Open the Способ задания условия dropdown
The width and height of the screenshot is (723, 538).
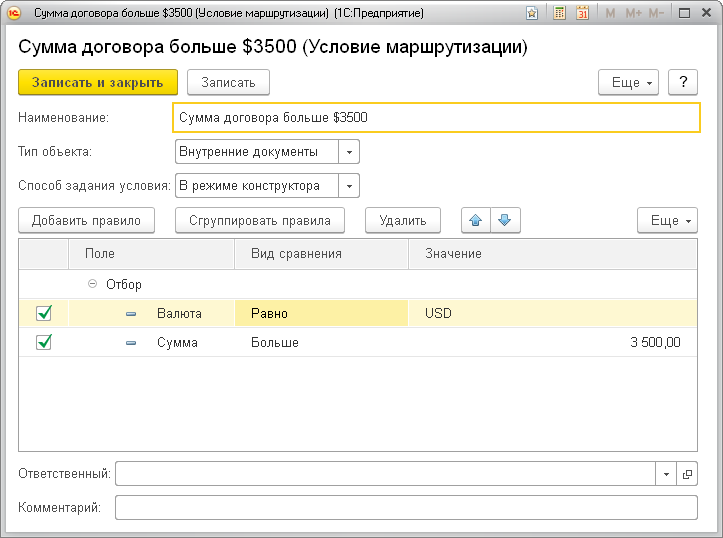pyautogui.click(x=349, y=186)
